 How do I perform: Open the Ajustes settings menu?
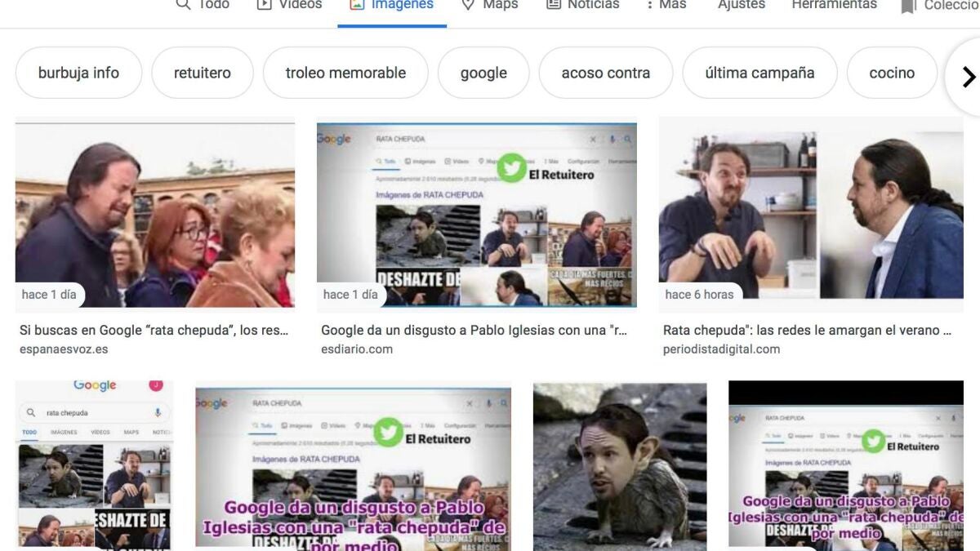tap(741, 5)
